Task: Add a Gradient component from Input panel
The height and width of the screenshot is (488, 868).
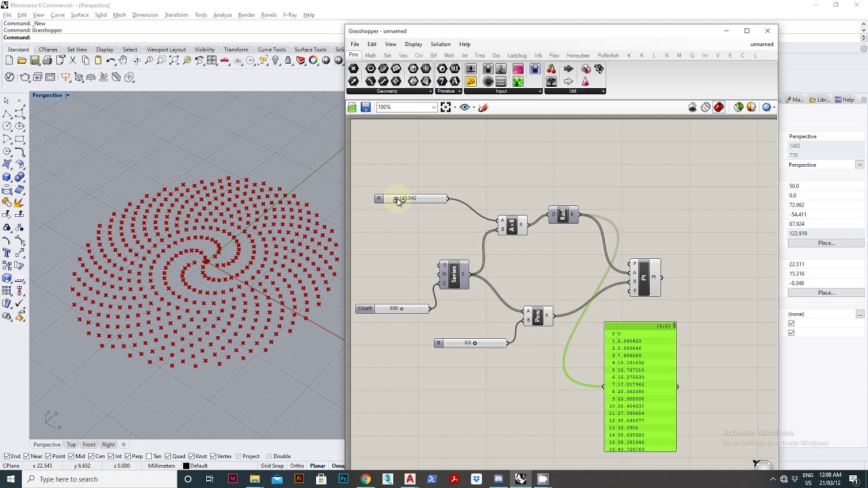Action: [518, 68]
